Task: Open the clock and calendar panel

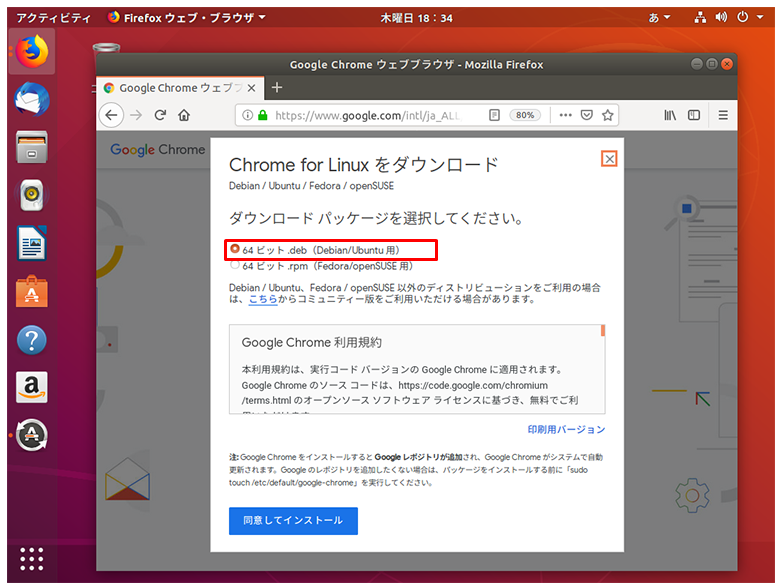Action: coord(416,18)
